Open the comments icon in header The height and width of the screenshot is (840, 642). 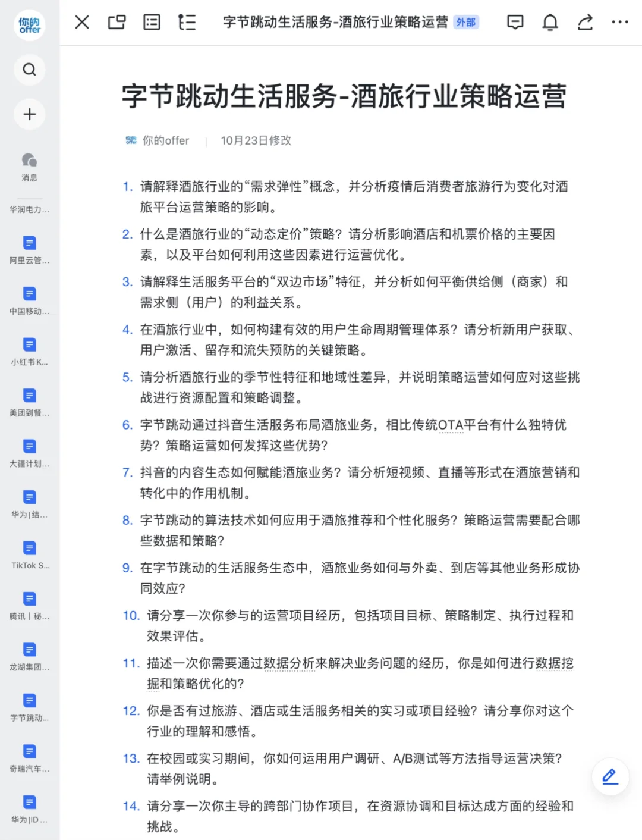[515, 23]
